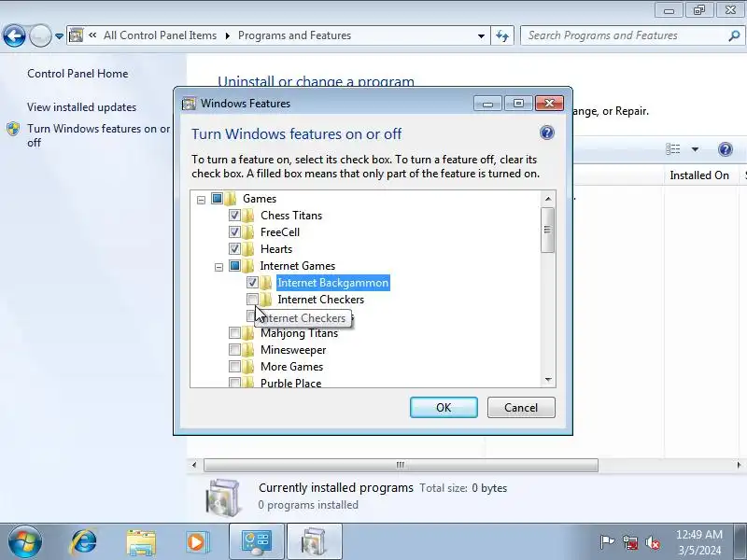Minimize the Windows Features dialog
This screenshot has height=560, width=747.
point(487,104)
